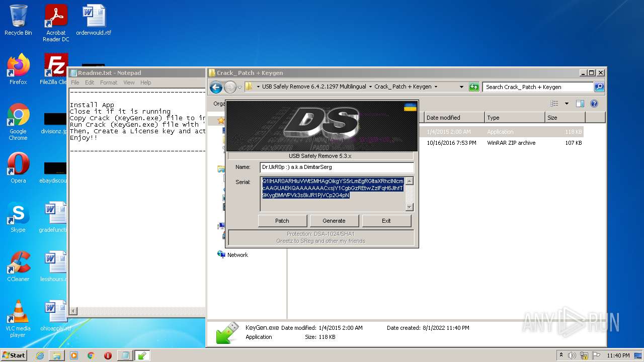
Task: Open Explorer help question mark icon
Action: tap(594, 104)
